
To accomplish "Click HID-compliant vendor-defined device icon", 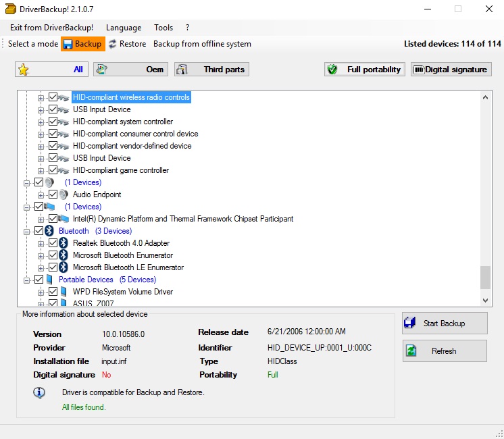I will [64, 147].
